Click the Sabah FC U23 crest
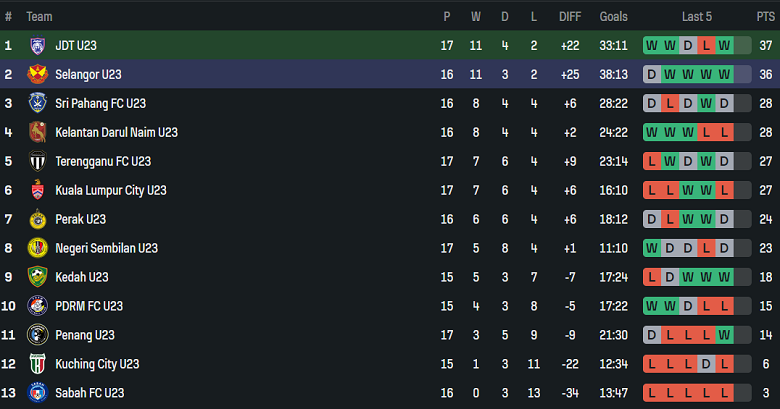 (x=38, y=393)
